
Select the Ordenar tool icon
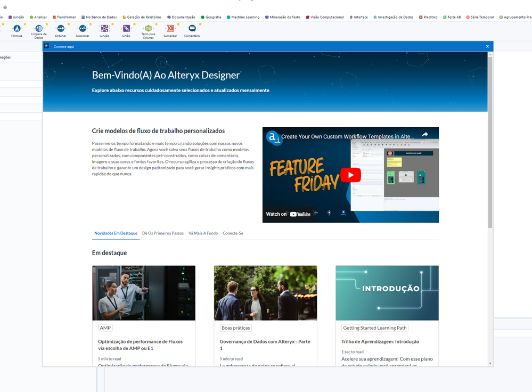coord(60,29)
